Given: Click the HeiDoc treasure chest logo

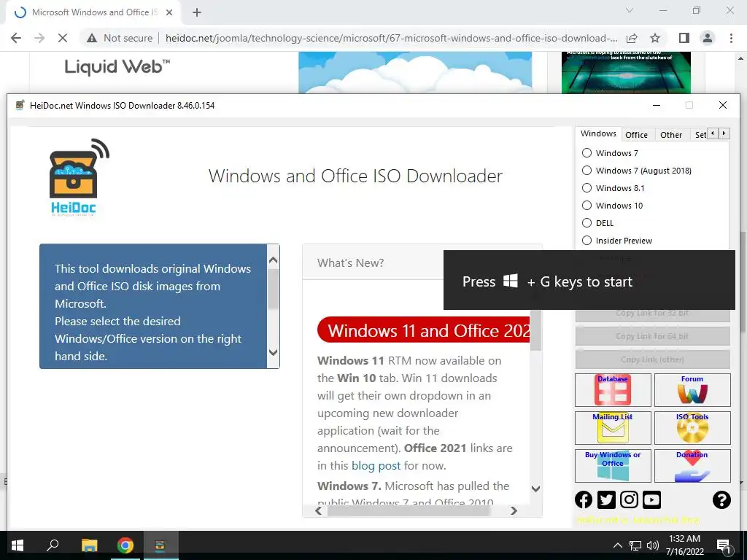Looking at the screenshot, I should tap(79, 178).
